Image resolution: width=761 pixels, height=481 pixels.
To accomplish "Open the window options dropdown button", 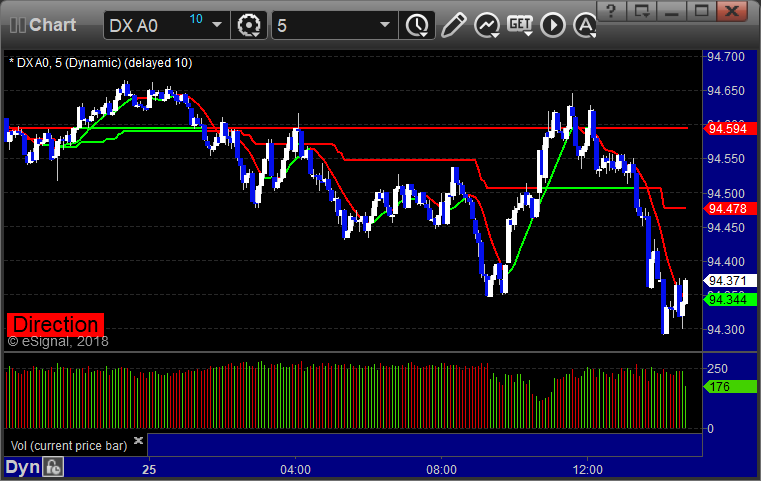I will (x=642, y=11).
